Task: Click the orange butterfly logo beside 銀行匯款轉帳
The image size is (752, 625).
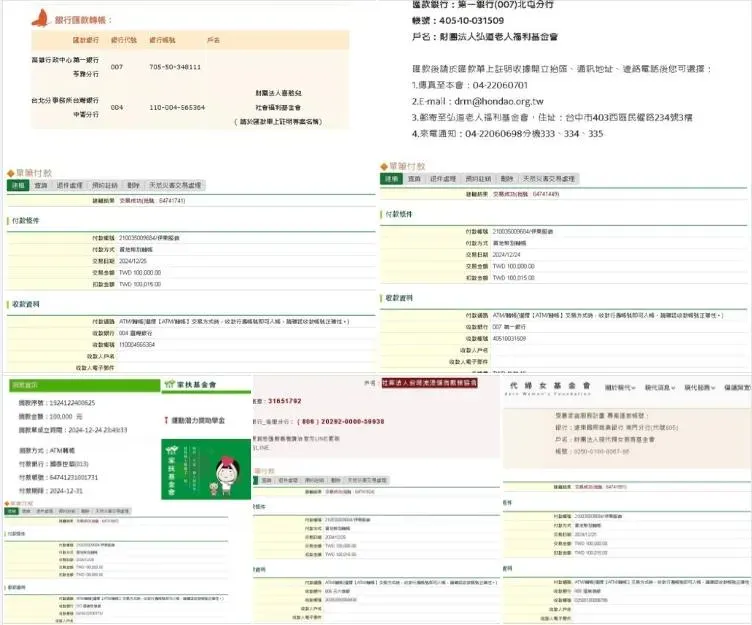Action: (41, 18)
